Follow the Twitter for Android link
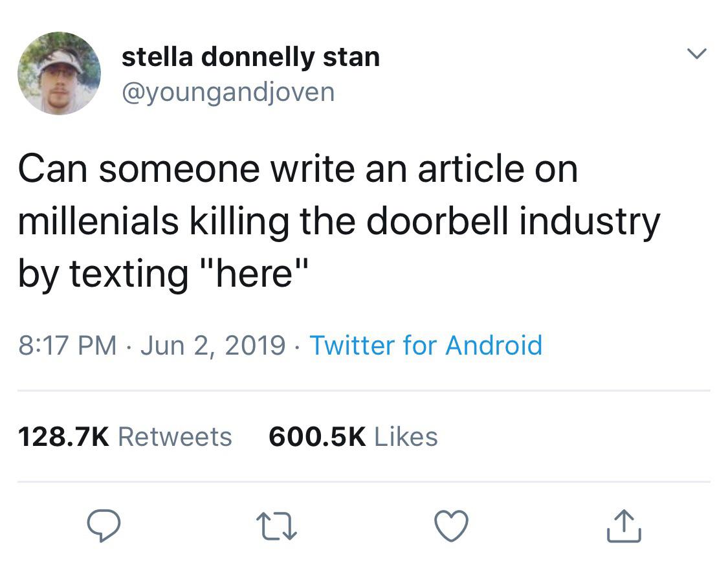The image size is (728, 565). 426,346
